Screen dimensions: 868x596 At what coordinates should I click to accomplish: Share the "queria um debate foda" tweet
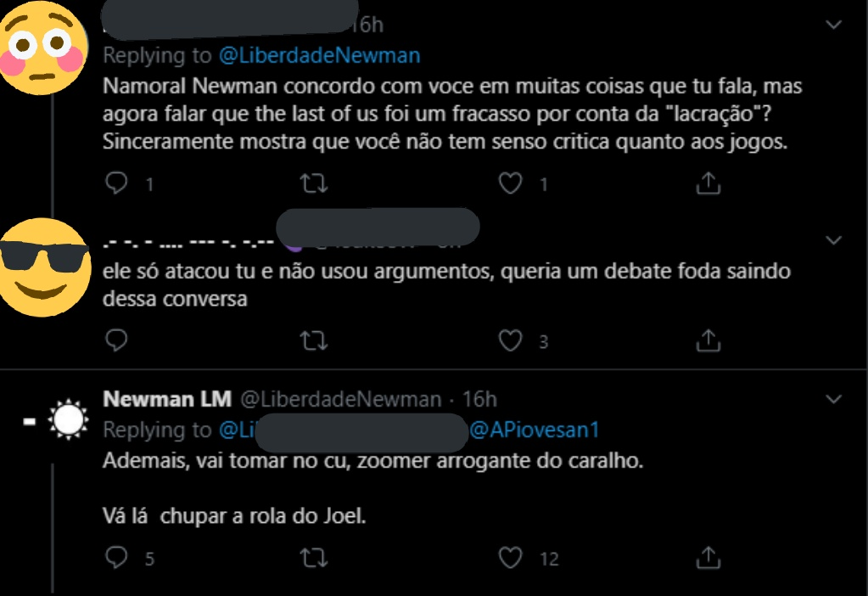click(708, 340)
